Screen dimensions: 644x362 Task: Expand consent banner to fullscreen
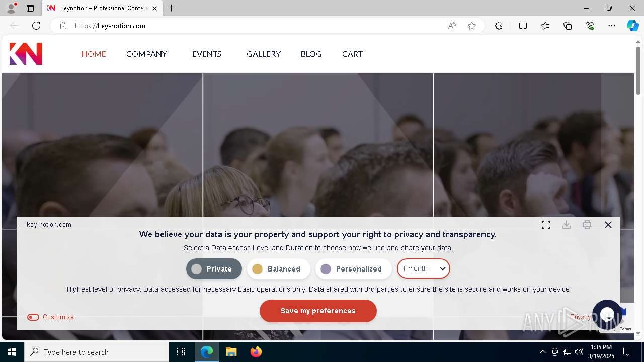(545, 225)
